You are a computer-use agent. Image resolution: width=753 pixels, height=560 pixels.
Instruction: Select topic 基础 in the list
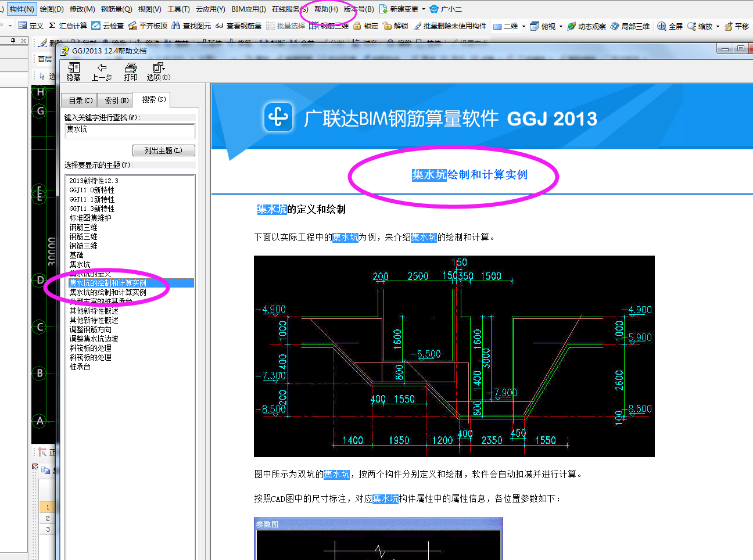[x=76, y=255]
